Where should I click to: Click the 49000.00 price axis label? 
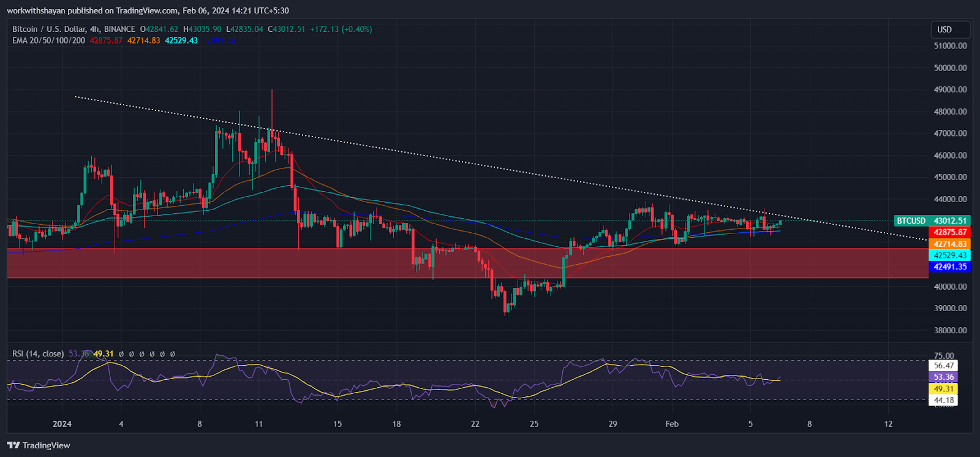point(951,89)
